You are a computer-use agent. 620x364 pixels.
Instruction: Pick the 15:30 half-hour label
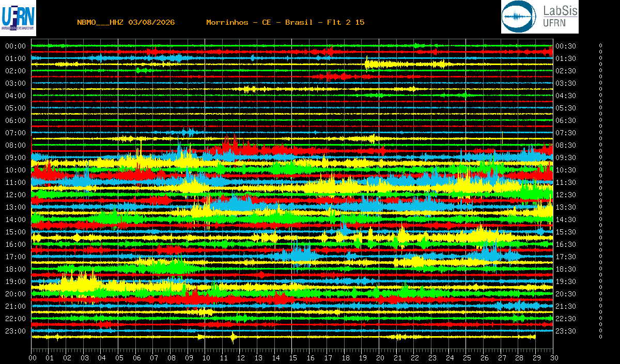565,232
